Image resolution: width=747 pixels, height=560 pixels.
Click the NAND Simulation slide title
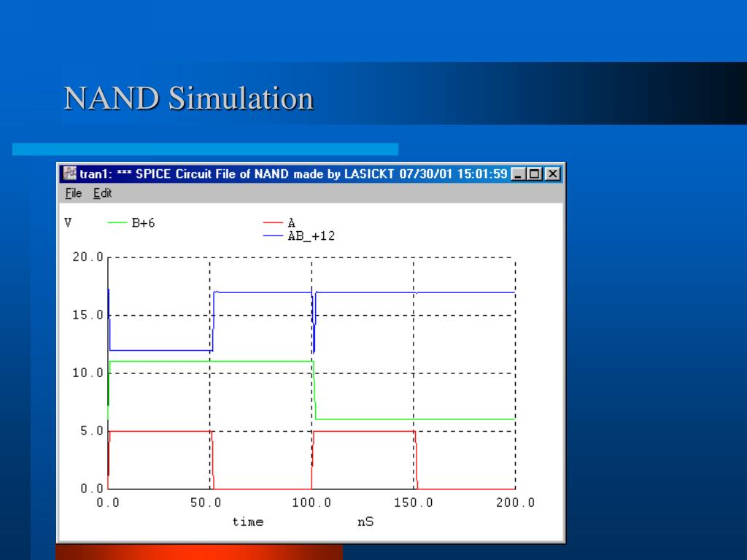pos(189,98)
